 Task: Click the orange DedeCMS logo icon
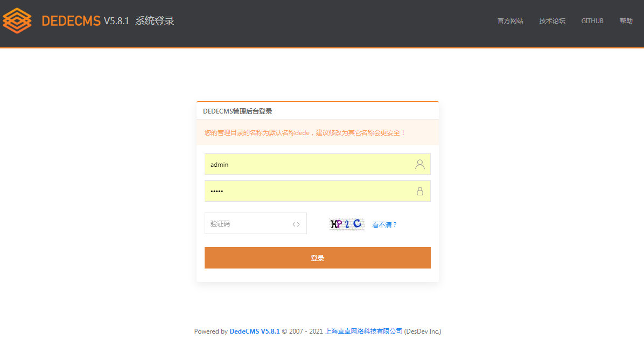(17, 21)
